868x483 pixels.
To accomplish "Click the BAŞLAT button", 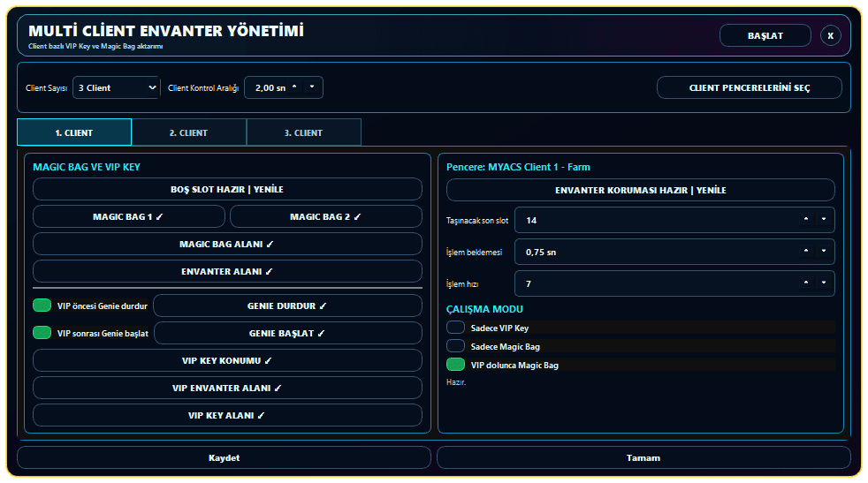I will click(x=765, y=35).
